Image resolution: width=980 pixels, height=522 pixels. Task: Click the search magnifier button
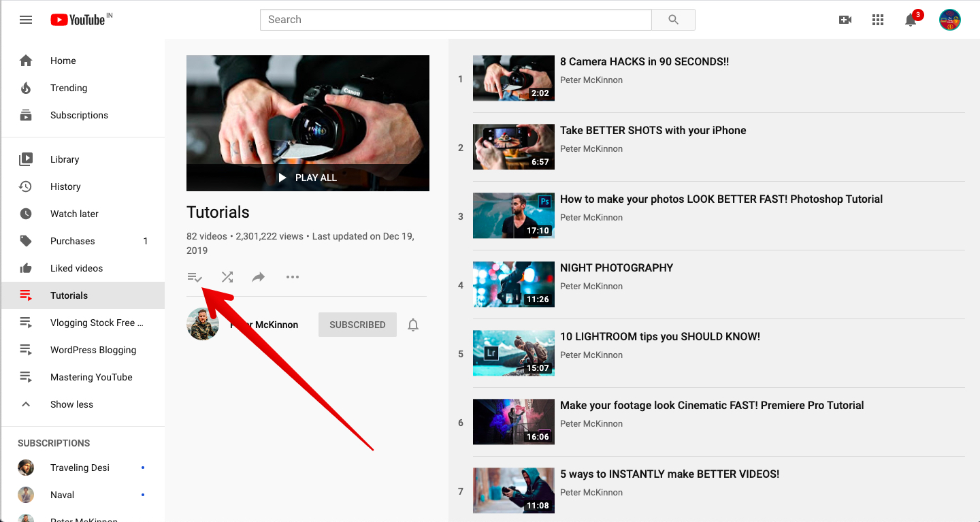tap(673, 20)
